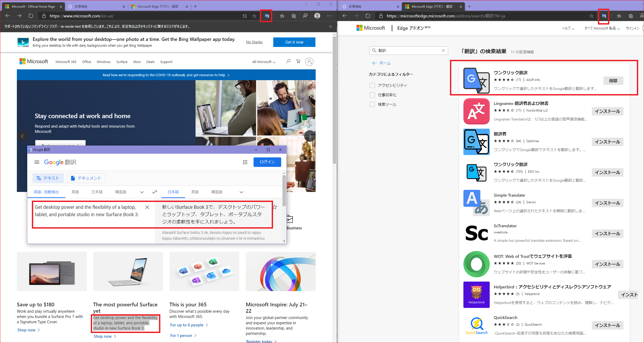This screenshot has height=343, width=644.
Task: Open the Google Translate hamburger menu
Action: pos(37,162)
